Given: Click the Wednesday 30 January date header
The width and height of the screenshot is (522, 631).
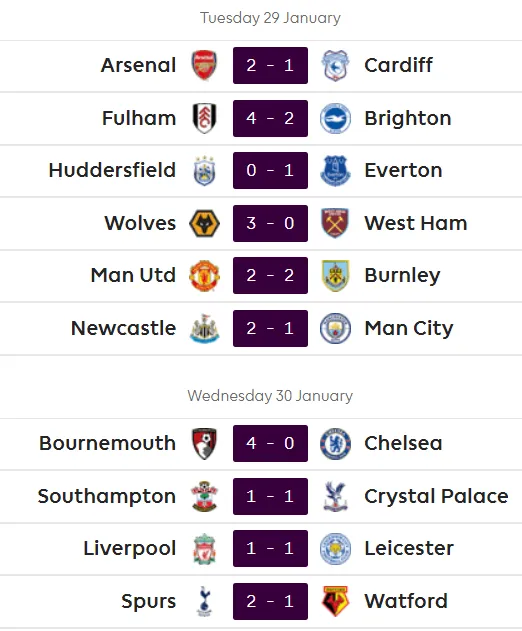Looking at the screenshot, I should pos(270,396).
